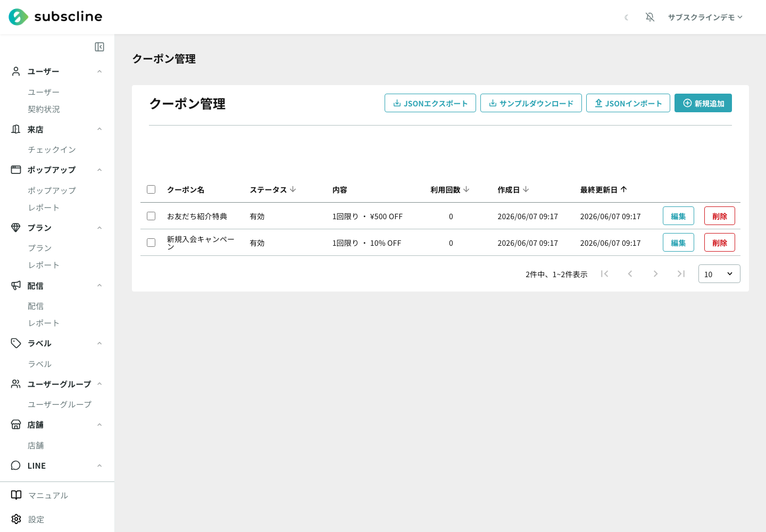Click the subscline logo icon
The width and height of the screenshot is (766, 532).
[18, 17]
